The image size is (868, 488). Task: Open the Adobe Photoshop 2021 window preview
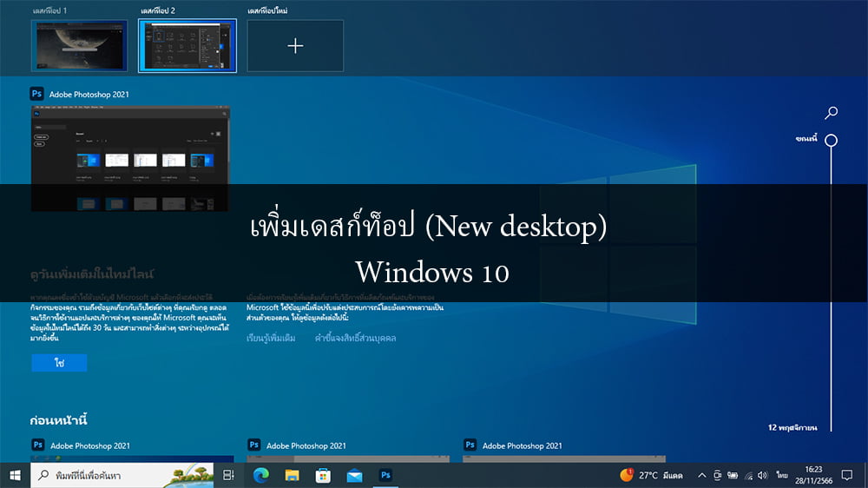(129, 158)
